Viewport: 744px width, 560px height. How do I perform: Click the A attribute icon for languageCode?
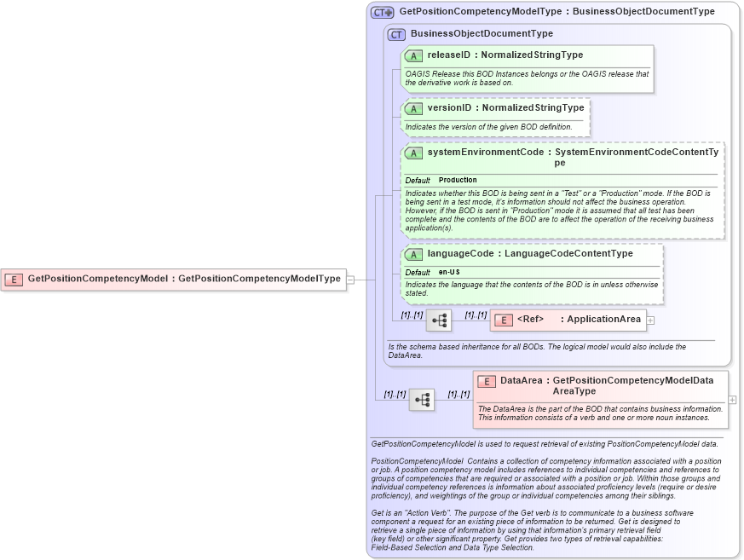click(x=414, y=253)
